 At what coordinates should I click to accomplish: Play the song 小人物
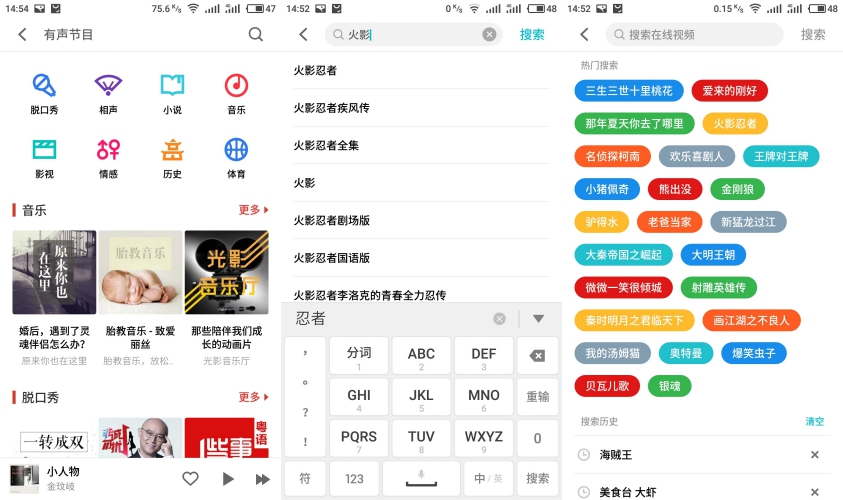(228, 478)
